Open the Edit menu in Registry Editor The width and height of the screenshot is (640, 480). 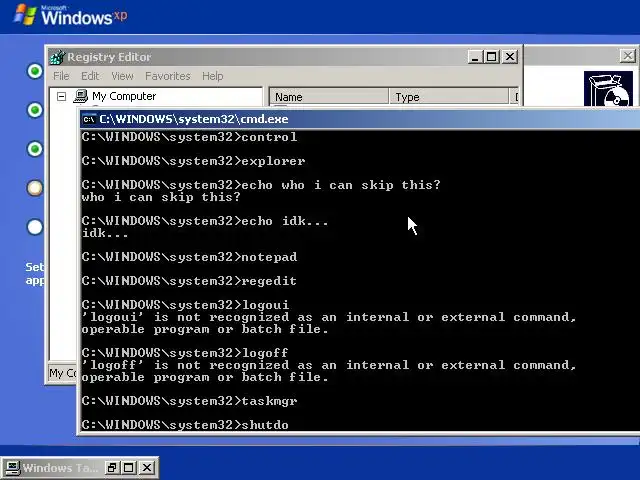90,76
